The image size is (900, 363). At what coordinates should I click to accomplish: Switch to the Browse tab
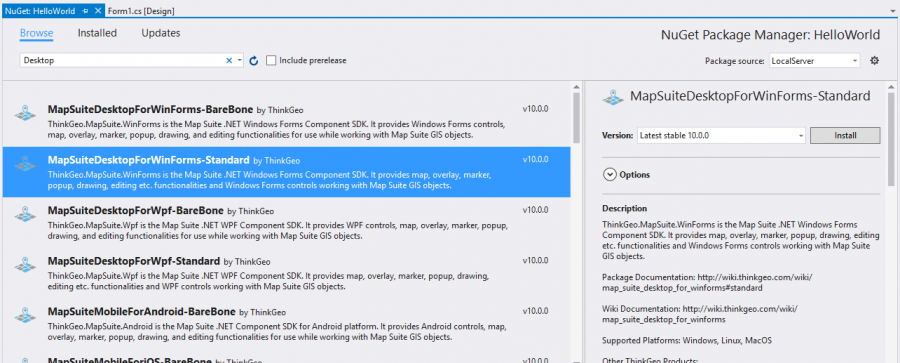click(x=37, y=33)
